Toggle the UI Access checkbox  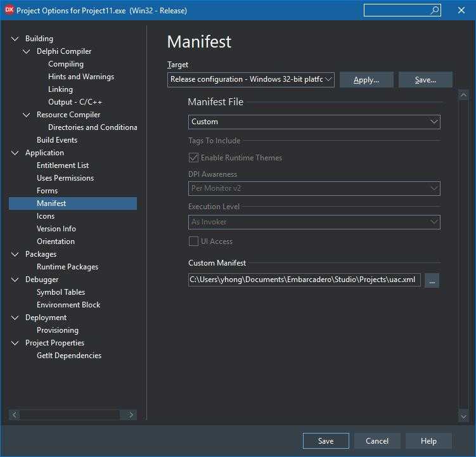[193, 241]
